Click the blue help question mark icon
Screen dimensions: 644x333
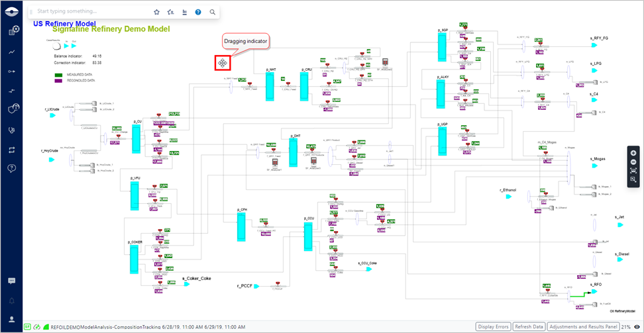[x=198, y=12]
